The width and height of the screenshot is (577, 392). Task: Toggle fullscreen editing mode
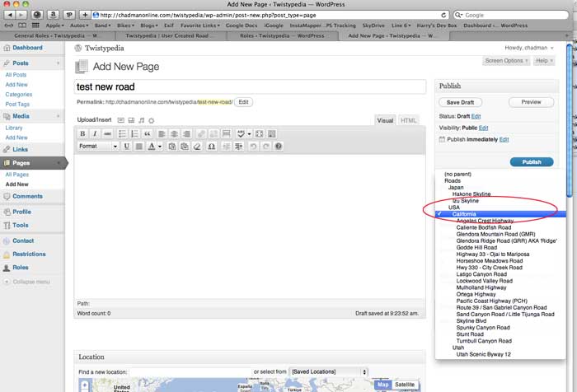click(259, 134)
